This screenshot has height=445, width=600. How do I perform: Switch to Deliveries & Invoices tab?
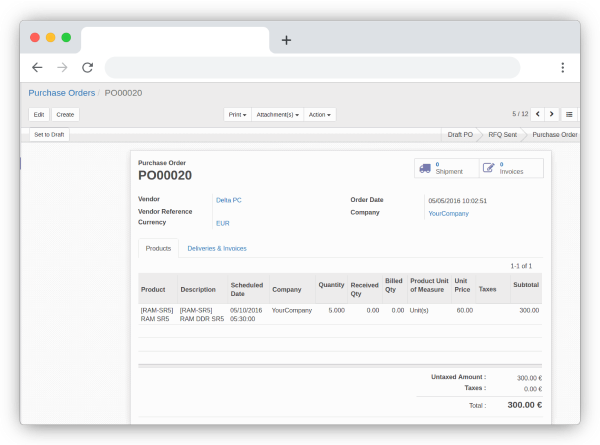pos(217,248)
